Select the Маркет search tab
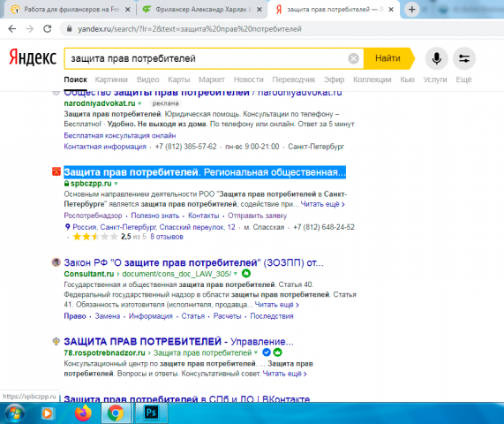The height and width of the screenshot is (424, 504). [212, 79]
